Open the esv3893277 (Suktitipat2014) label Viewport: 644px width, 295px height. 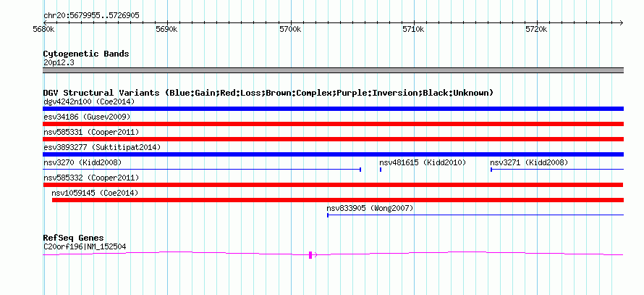(x=102, y=147)
